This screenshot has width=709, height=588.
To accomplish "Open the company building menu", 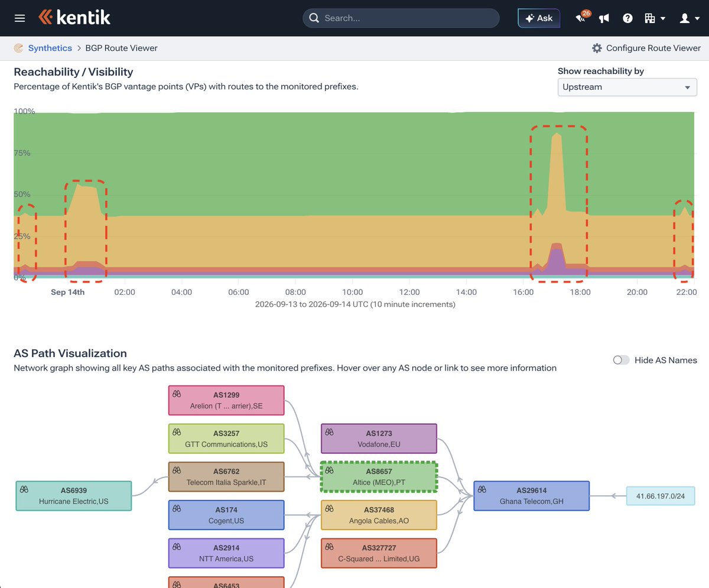I will click(655, 18).
